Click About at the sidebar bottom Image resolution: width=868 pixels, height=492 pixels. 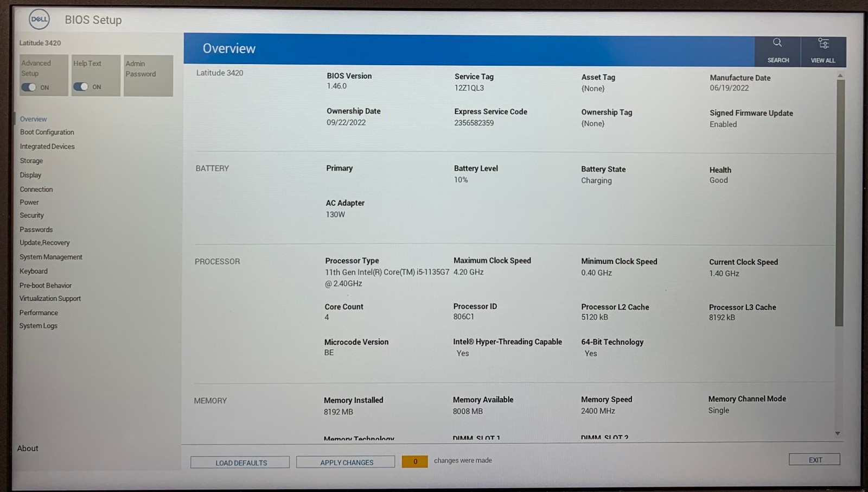[28, 449]
